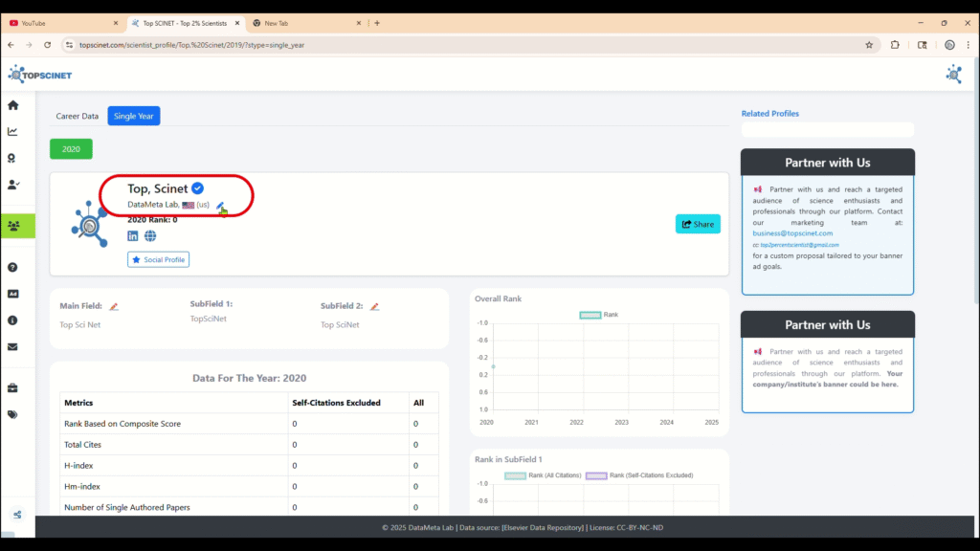The image size is (980, 551).
Task: Click the address bar URL field
Action: 469,45
